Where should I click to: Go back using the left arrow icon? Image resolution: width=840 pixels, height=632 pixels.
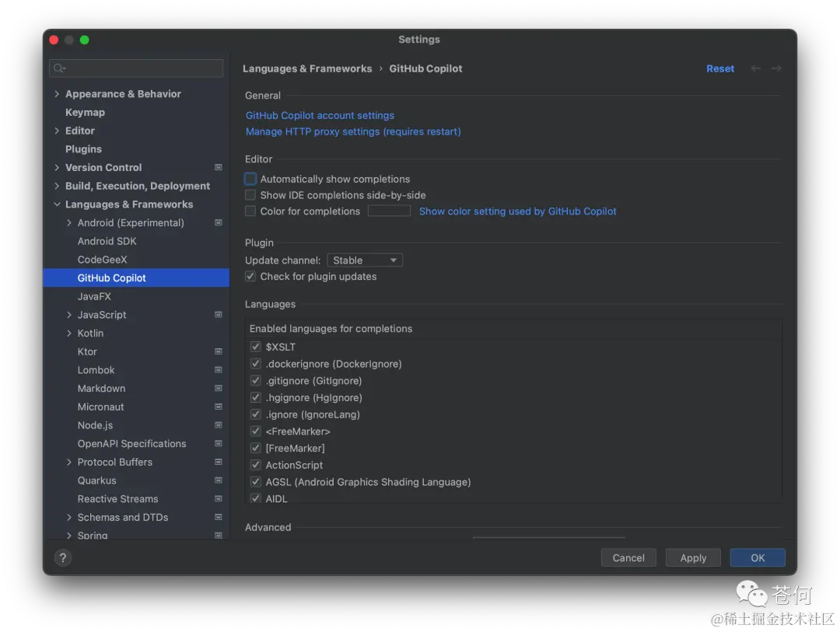[x=755, y=68]
